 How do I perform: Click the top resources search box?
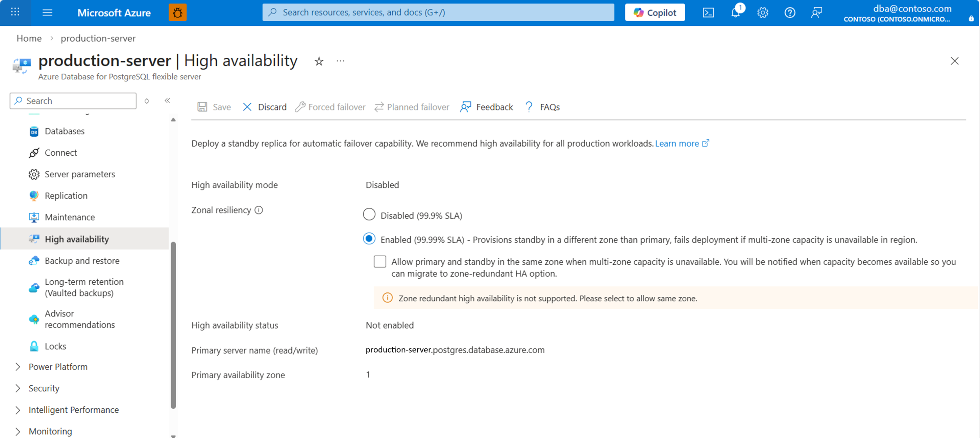[x=438, y=12]
